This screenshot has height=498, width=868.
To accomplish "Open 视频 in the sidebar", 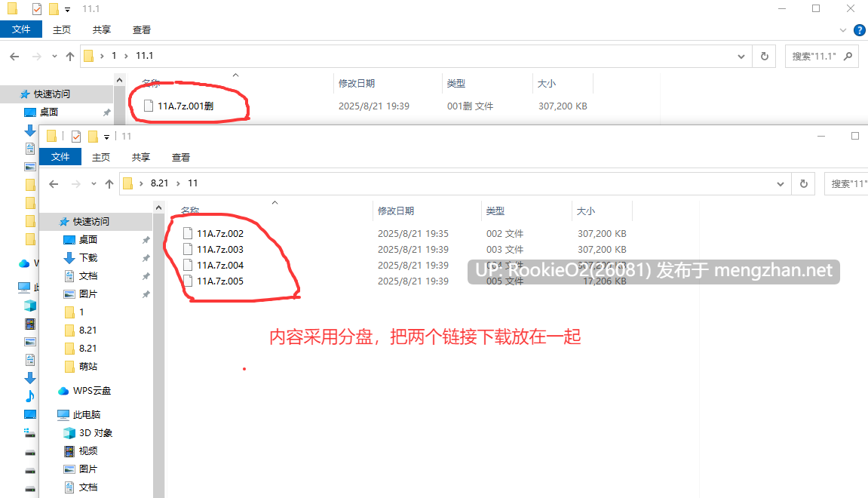I will pyautogui.click(x=88, y=451).
